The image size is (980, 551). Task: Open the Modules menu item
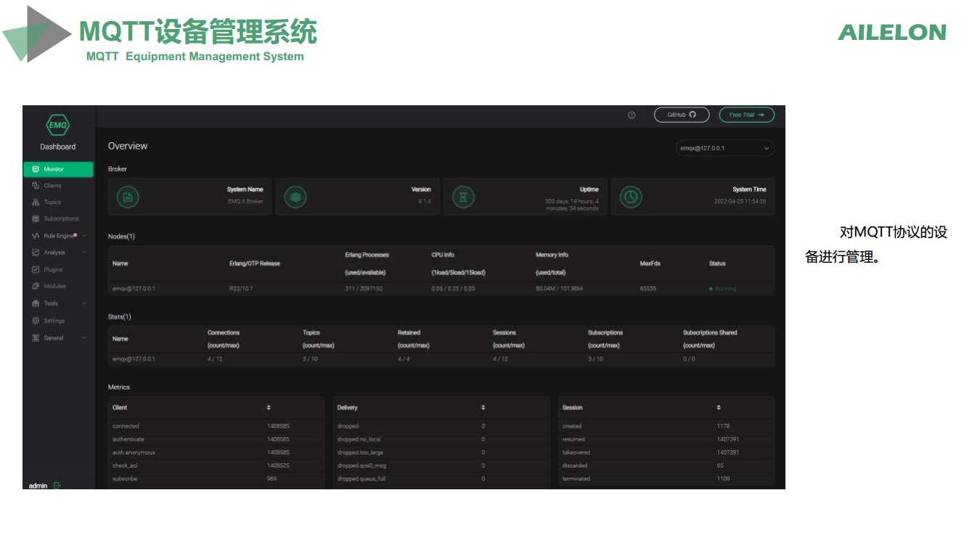[x=58, y=286]
